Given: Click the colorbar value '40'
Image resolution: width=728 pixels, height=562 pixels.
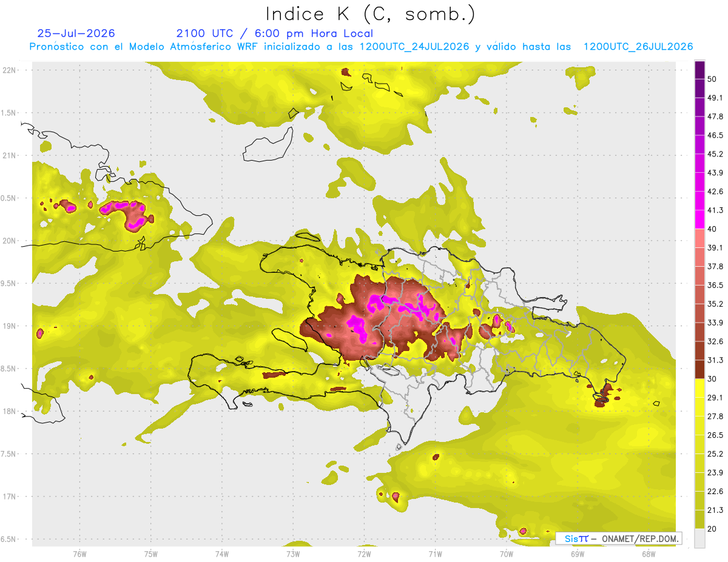Looking at the screenshot, I should (712, 229).
